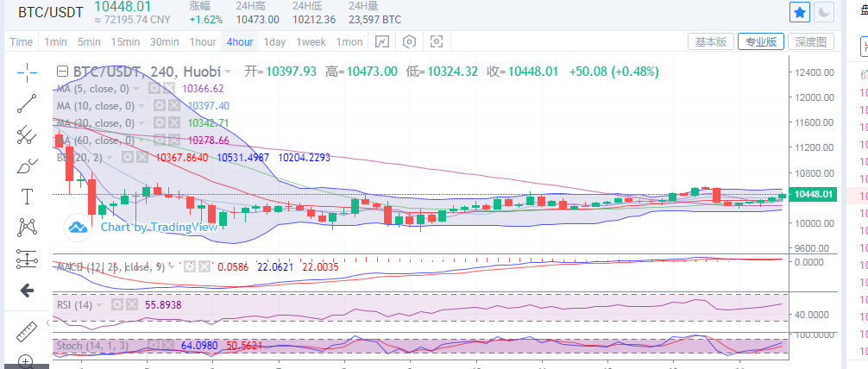This screenshot has width=868, height=369.
Task: Open MA (60, close, 0) settings gear
Action: click(160, 140)
